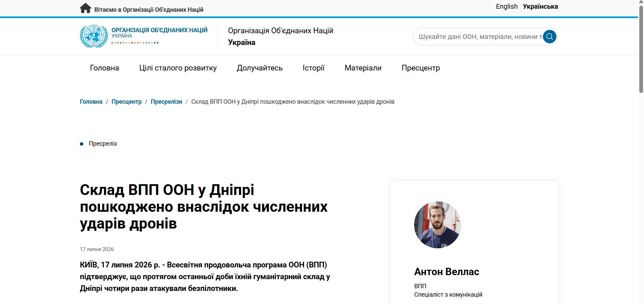Image resolution: width=644 pixels, height=304 pixels.
Task: Select Українська language option
Action: [x=540, y=6]
